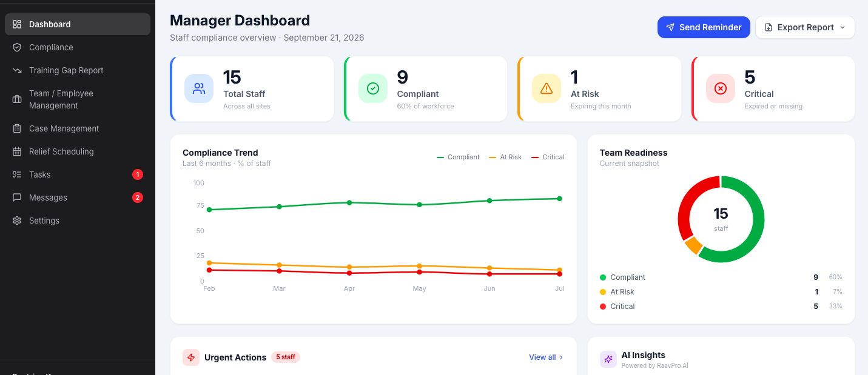This screenshot has width=868, height=375.
Task: Click the Team / Employee Management briefcase icon
Action: [17, 99]
